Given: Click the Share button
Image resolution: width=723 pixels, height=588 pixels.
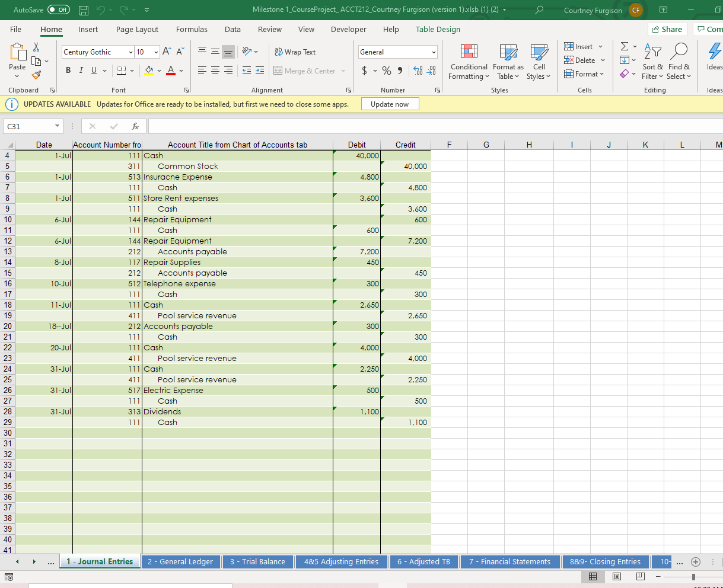Looking at the screenshot, I should 667,29.
